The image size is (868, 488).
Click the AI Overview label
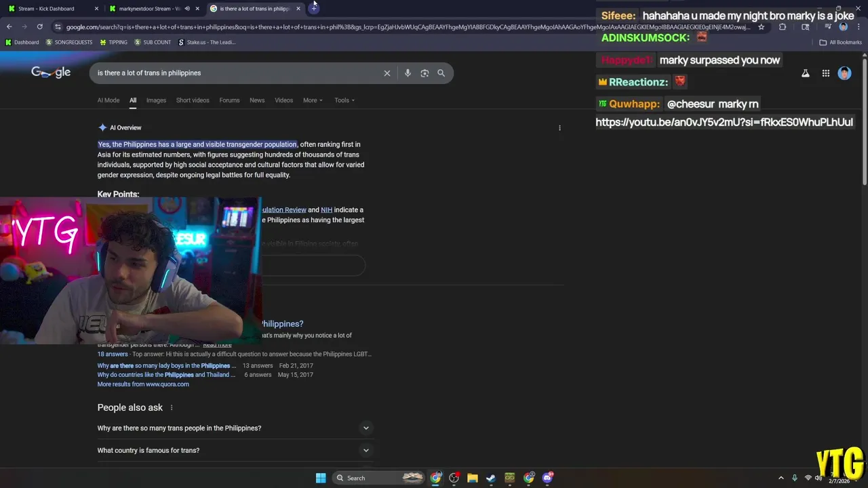pyautogui.click(x=125, y=127)
